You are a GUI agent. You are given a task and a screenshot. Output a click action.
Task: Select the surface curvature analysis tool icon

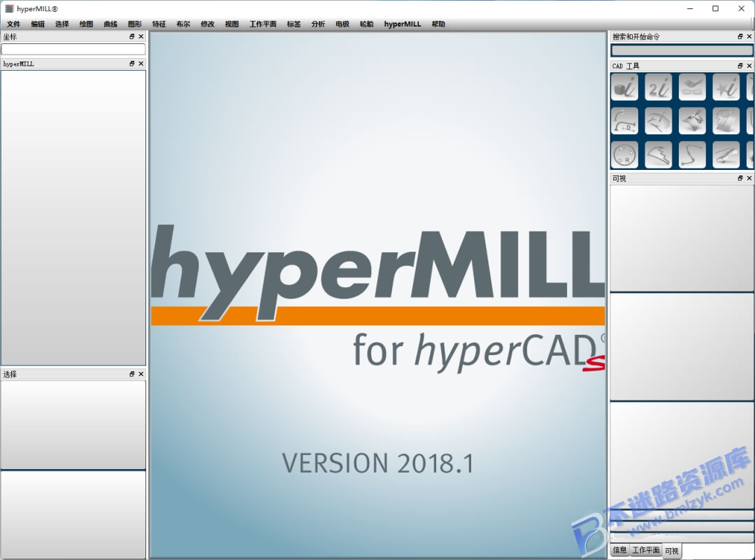tap(659, 121)
